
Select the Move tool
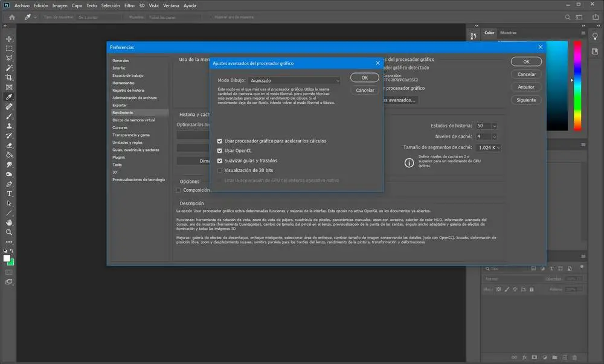tap(9, 39)
